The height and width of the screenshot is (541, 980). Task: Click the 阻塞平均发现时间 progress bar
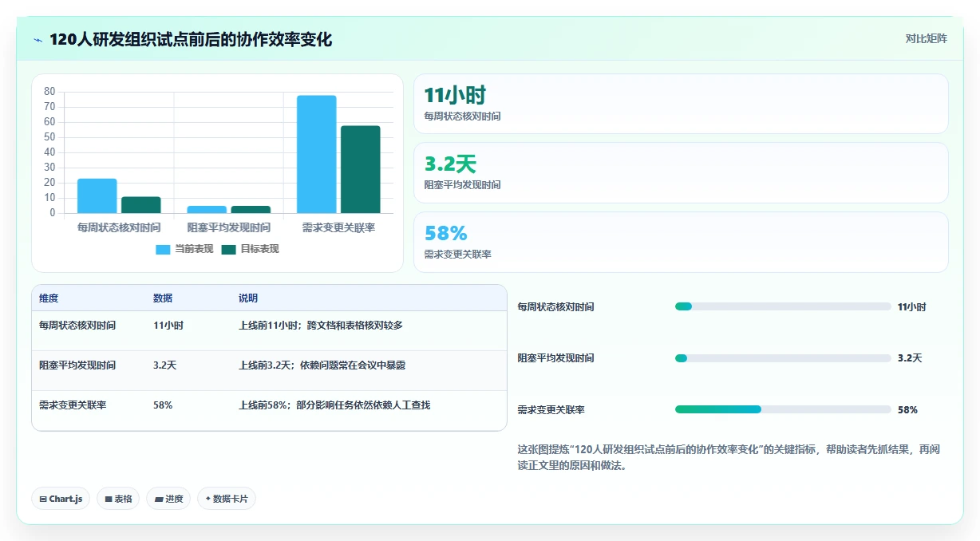(783, 358)
